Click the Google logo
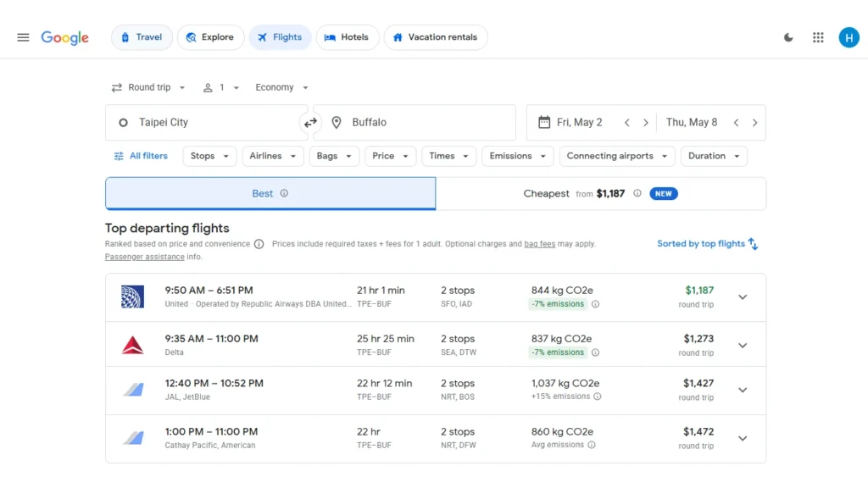The image size is (868, 488). 64,37
